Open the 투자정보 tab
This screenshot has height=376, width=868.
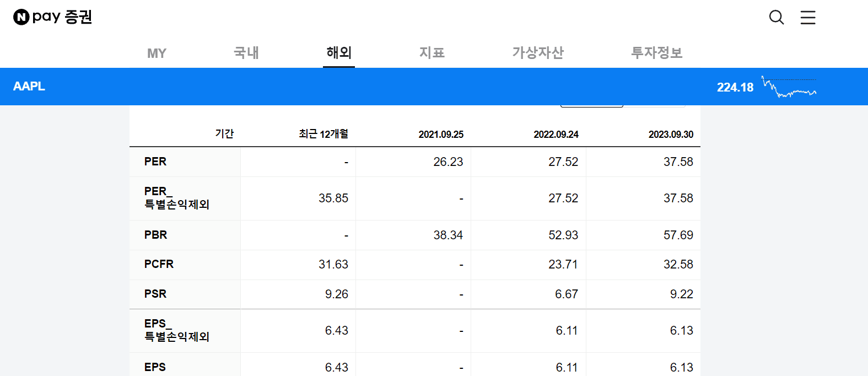656,53
